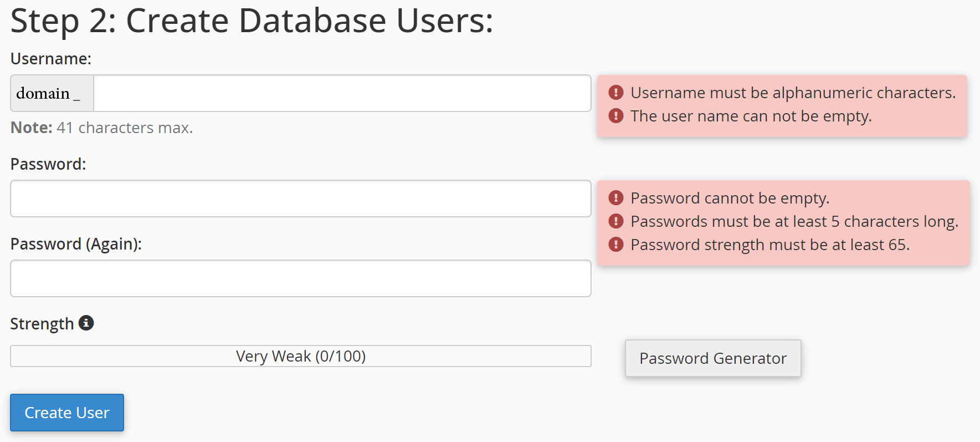The width and height of the screenshot is (980, 442).
Task: Select the Password (Again) input box
Action: pos(300,278)
